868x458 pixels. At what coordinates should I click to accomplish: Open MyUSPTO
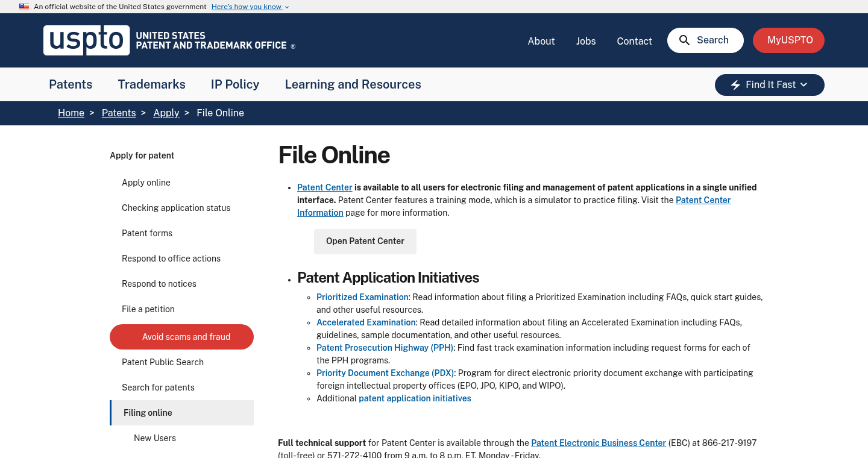pyautogui.click(x=788, y=40)
